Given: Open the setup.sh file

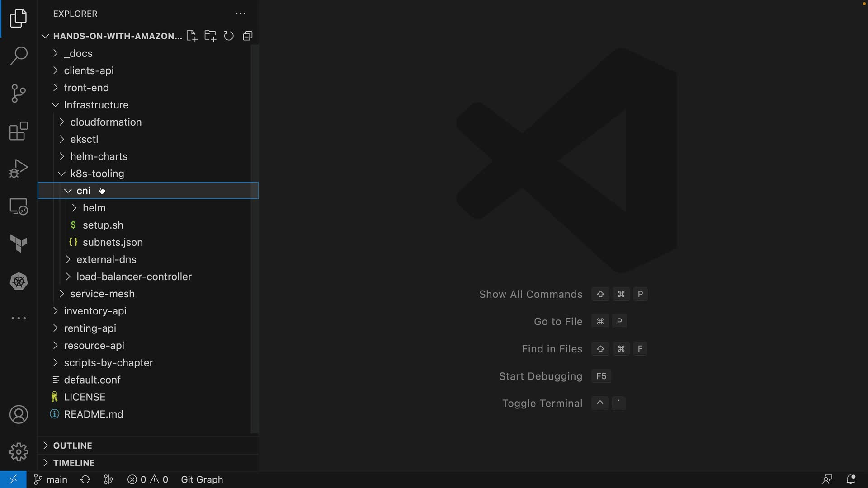Looking at the screenshot, I should (x=103, y=225).
